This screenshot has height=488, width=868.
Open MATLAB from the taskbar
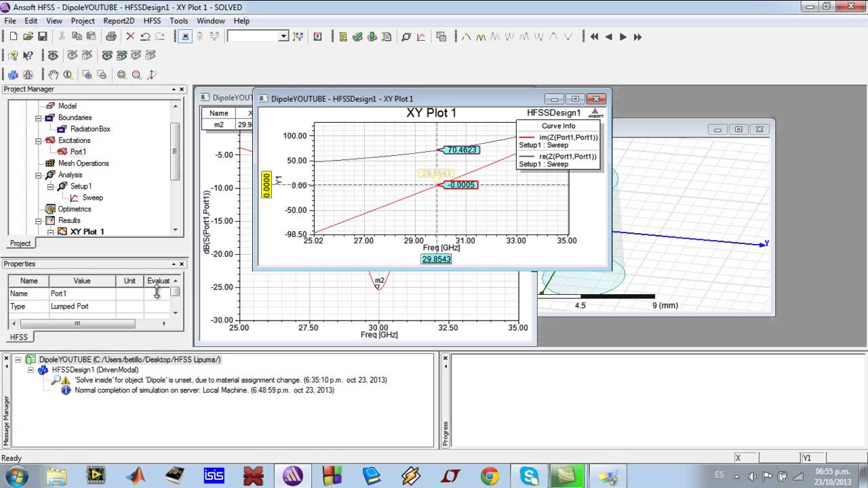(136, 476)
